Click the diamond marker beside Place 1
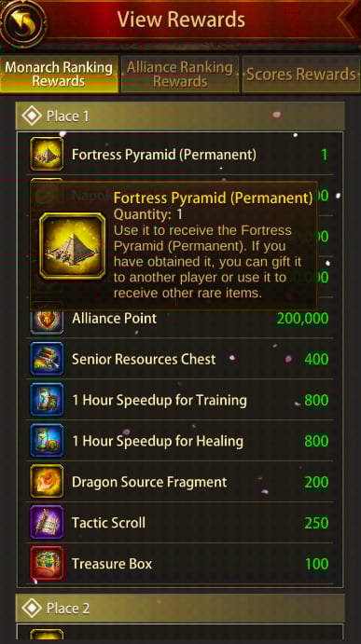The height and width of the screenshot is (644, 361). coord(32,116)
